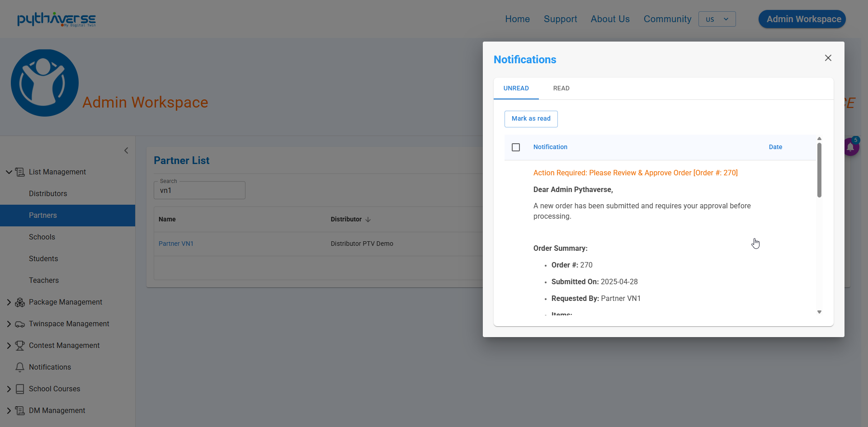Image resolution: width=868 pixels, height=427 pixels.
Task: Open the Home menu item
Action: (518, 19)
